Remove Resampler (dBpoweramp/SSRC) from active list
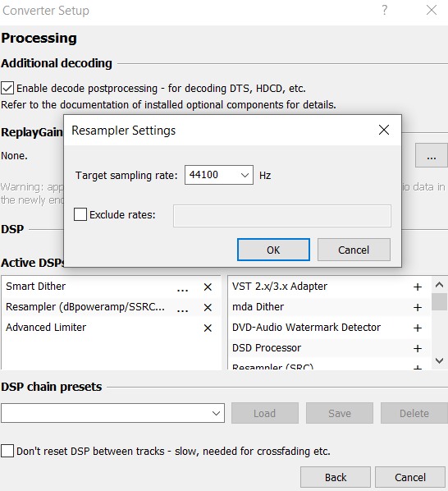The height and width of the screenshot is (491, 448). pos(208,308)
